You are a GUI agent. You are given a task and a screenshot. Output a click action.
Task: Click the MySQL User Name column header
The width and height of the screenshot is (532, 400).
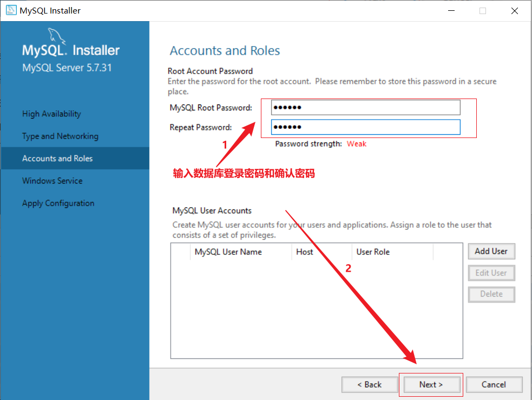pyautogui.click(x=241, y=252)
